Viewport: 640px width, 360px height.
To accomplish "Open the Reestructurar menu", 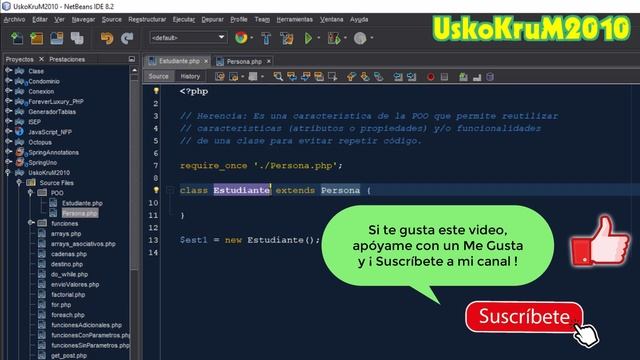I will tap(147, 19).
